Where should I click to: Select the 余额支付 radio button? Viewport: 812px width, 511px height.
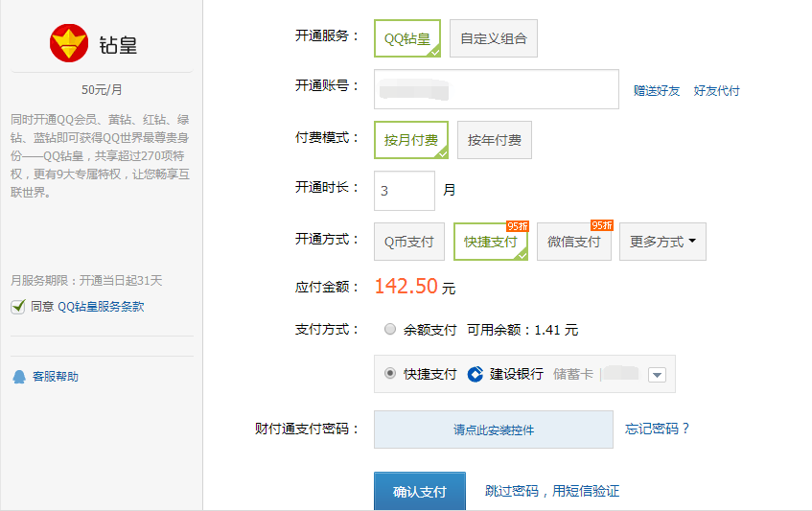pos(390,329)
